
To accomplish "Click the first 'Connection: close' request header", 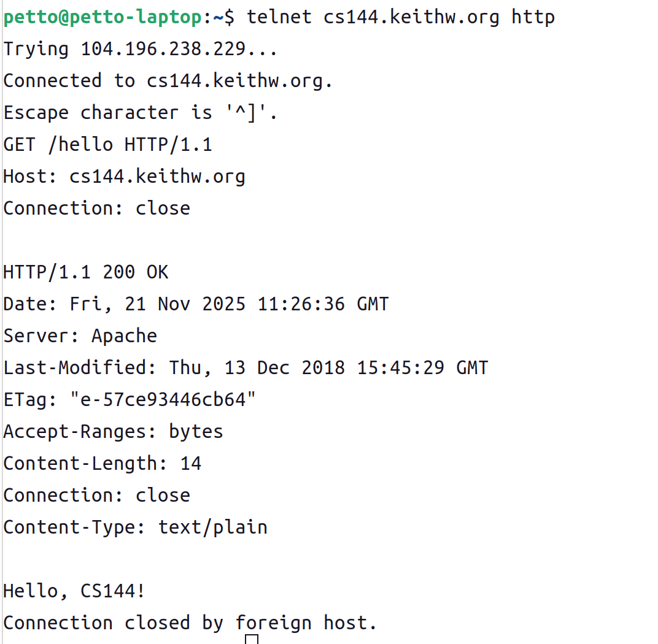I will 96,208.
